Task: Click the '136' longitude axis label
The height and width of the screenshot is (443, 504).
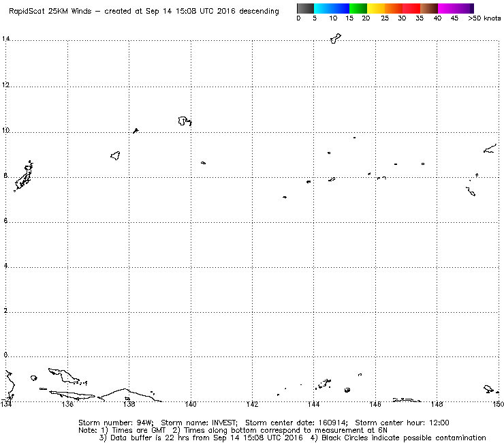Action: 67,404
